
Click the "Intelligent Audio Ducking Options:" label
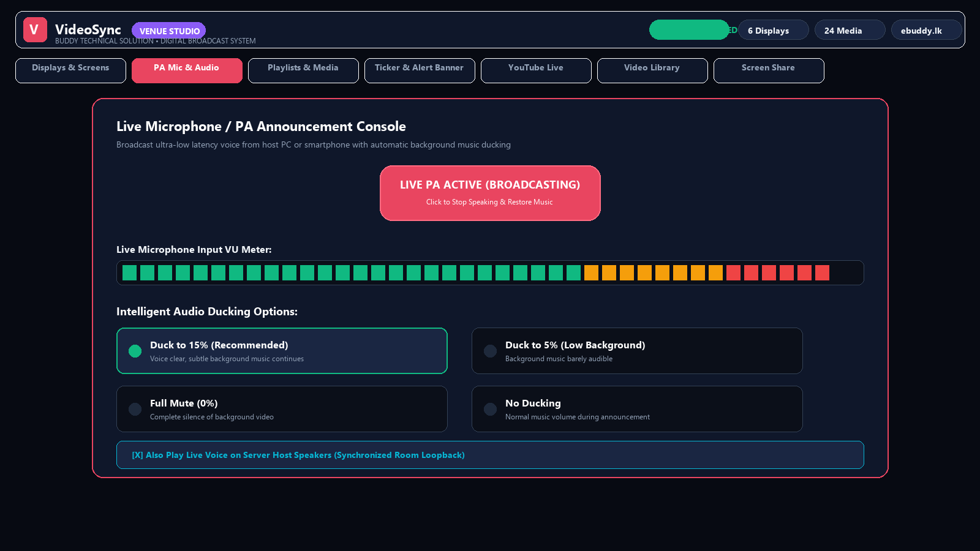pos(207,312)
